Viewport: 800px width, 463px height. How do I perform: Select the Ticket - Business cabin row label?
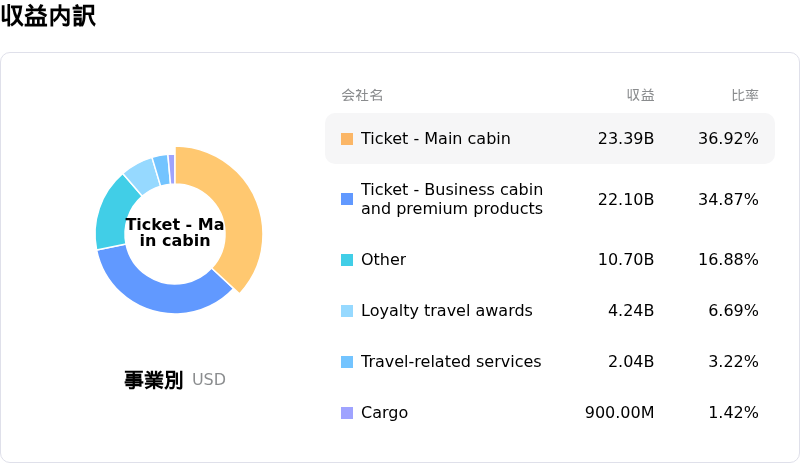coord(451,199)
